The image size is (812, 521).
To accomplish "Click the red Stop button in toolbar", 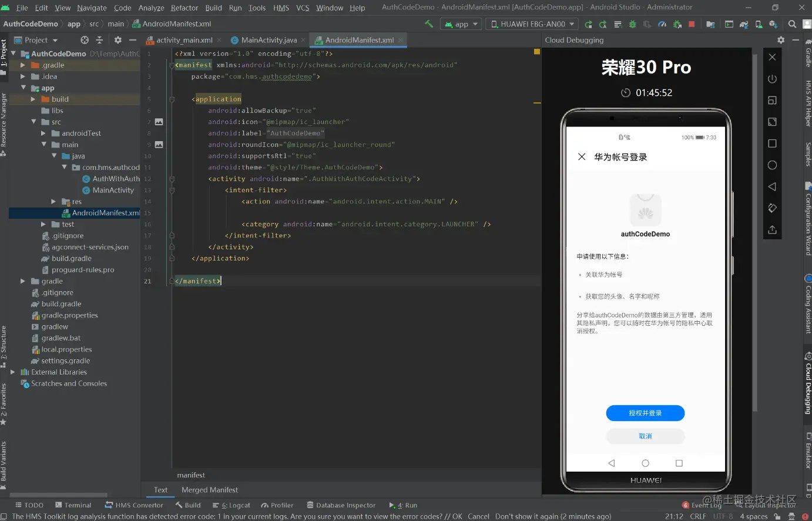I will [x=692, y=24].
